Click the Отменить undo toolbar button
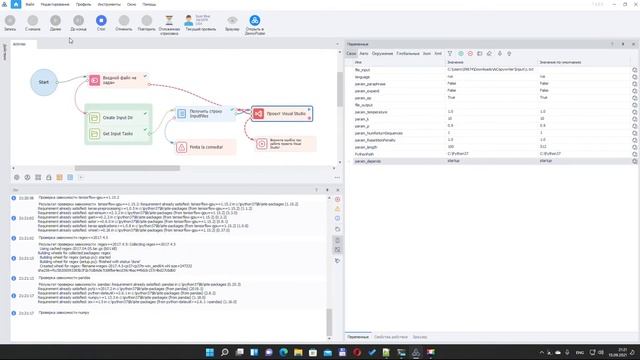640x360 pixels. 124,23
